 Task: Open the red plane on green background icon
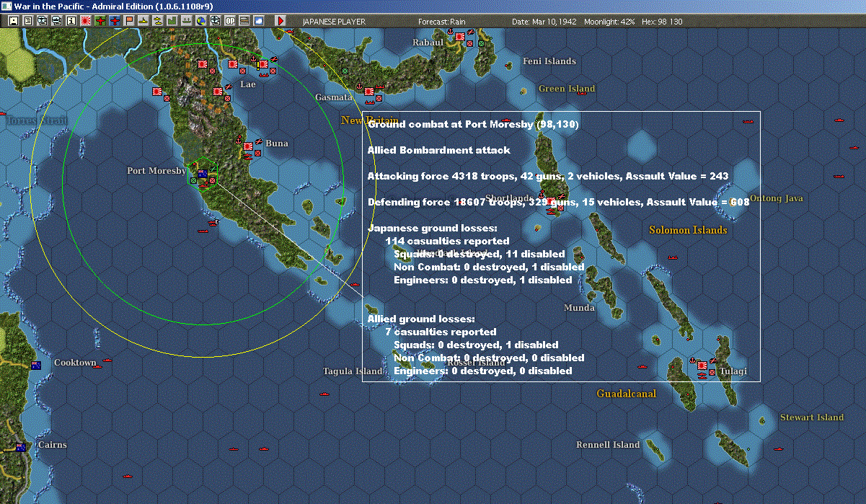click(100, 21)
